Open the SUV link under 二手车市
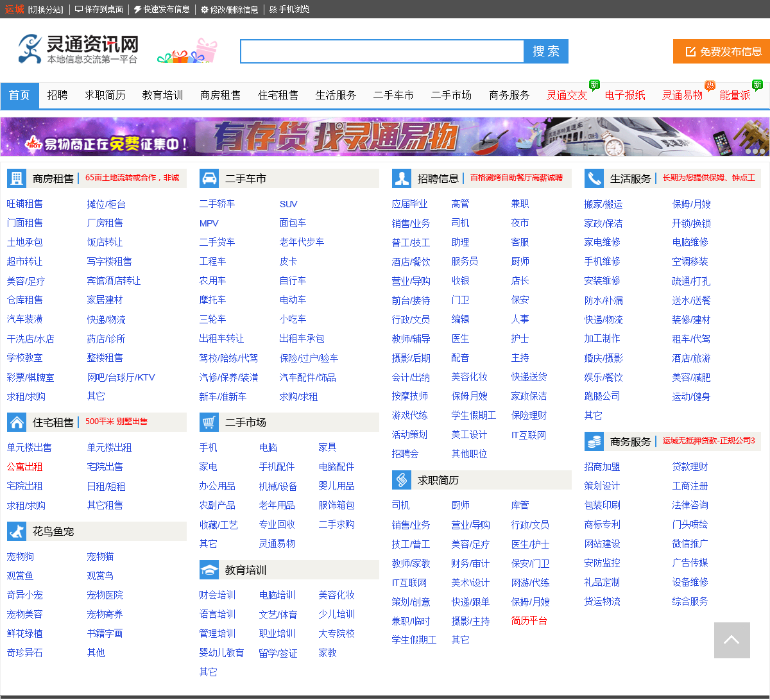This screenshot has height=700, width=770. (x=289, y=204)
